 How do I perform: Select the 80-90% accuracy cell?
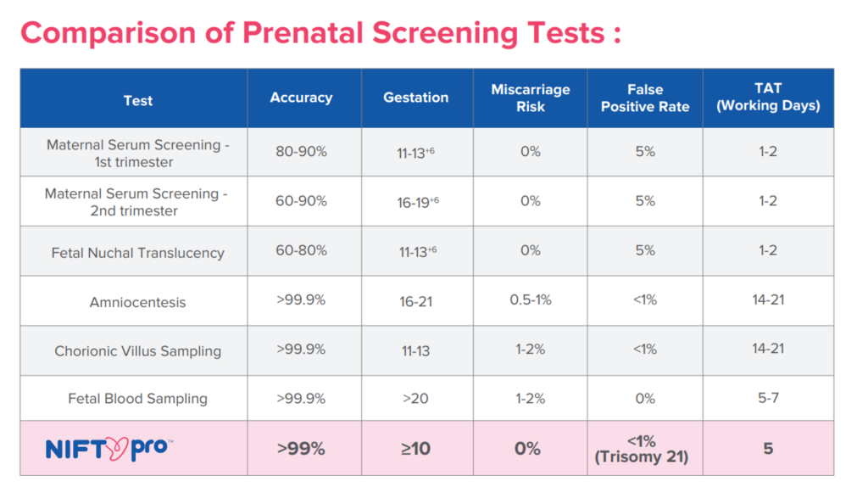click(x=301, y=153)
